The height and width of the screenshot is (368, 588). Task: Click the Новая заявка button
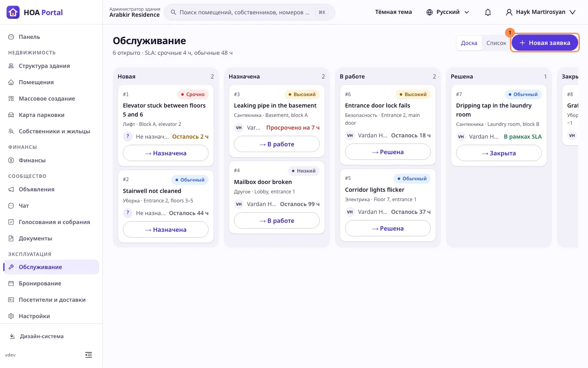(545, 43)
